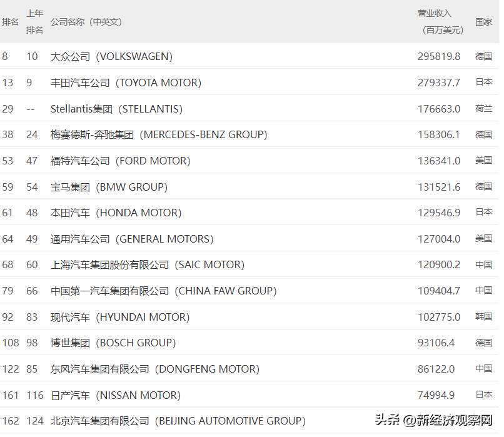Select 北京汽车集团有限公司 (BEIJING AUTOMOTIVE GROUP) name
The image size is (504, 437).
[x=178, y=421]
